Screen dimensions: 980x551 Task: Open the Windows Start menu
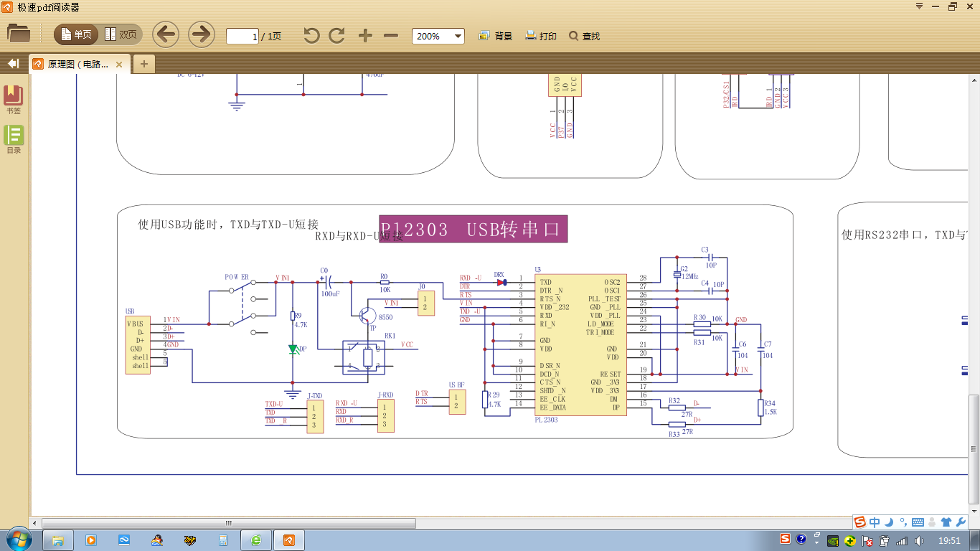pyautogui.click(x=19, y=540)
